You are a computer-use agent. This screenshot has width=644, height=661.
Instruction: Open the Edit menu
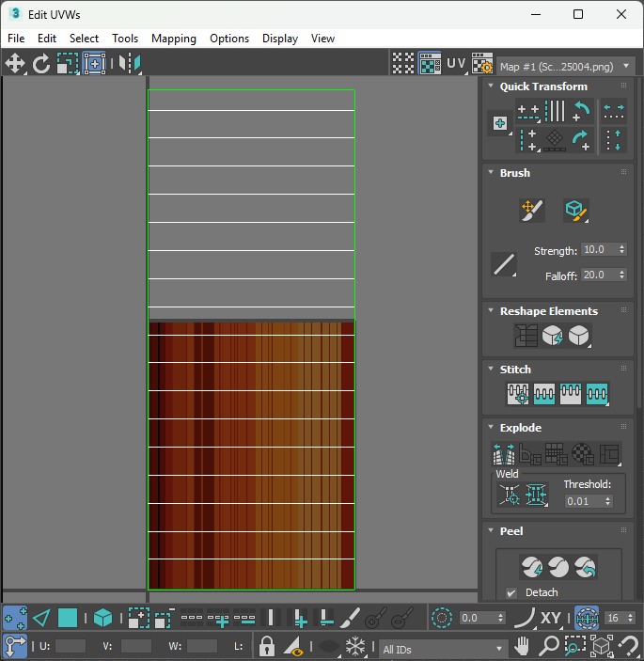[x=47, y=39]
